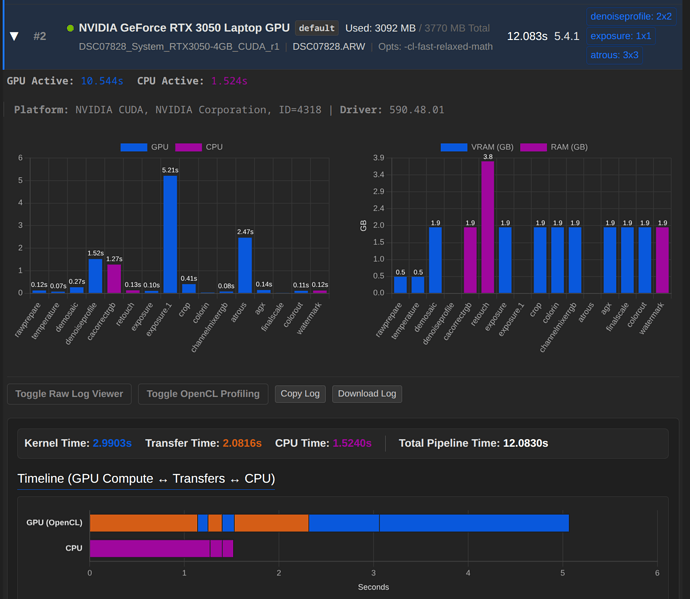Image resolution: width=690 pixels, height=599 pixels.
Task: Select the version number 5.4.1 in header
Action: [x=567, y=36]
